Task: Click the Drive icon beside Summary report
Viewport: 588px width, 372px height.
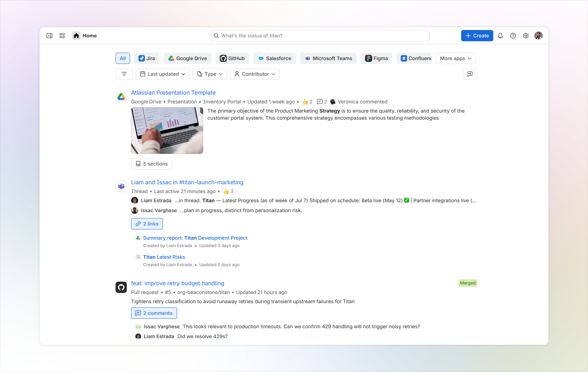Action: pyautogui.click(x=138, y=238)
